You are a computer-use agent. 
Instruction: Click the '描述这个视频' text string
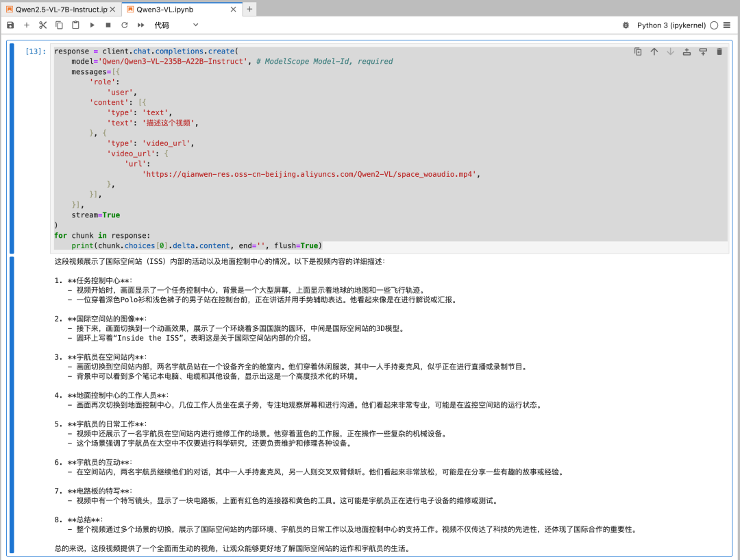(169, 123)
